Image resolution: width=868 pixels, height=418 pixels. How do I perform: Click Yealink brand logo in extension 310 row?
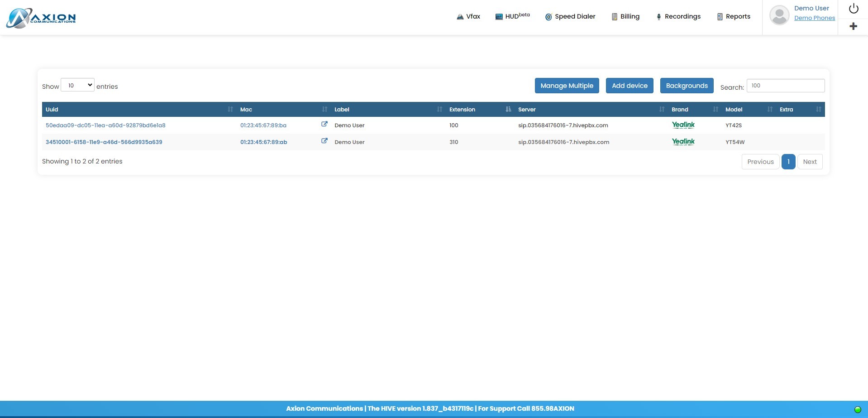(x=683, y=142)
